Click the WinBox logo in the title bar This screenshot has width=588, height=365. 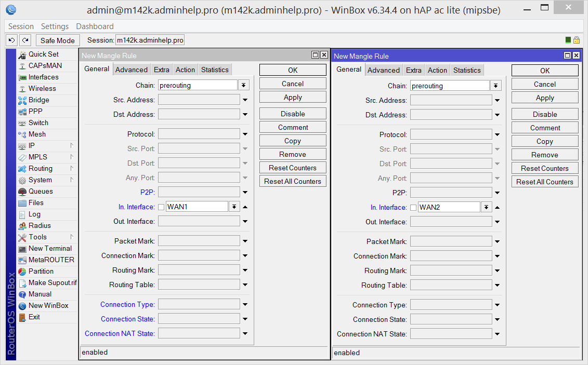11,9
